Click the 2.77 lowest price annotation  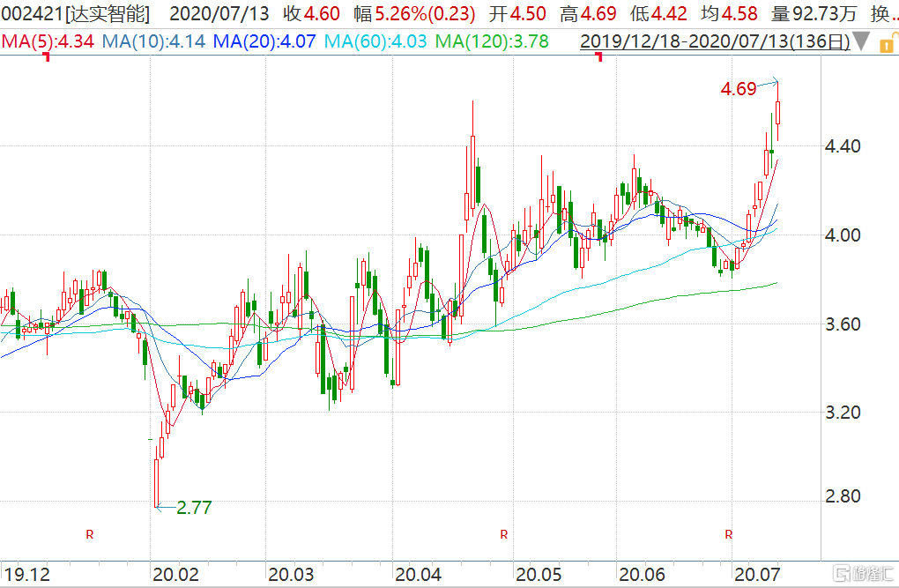[194, 508]
